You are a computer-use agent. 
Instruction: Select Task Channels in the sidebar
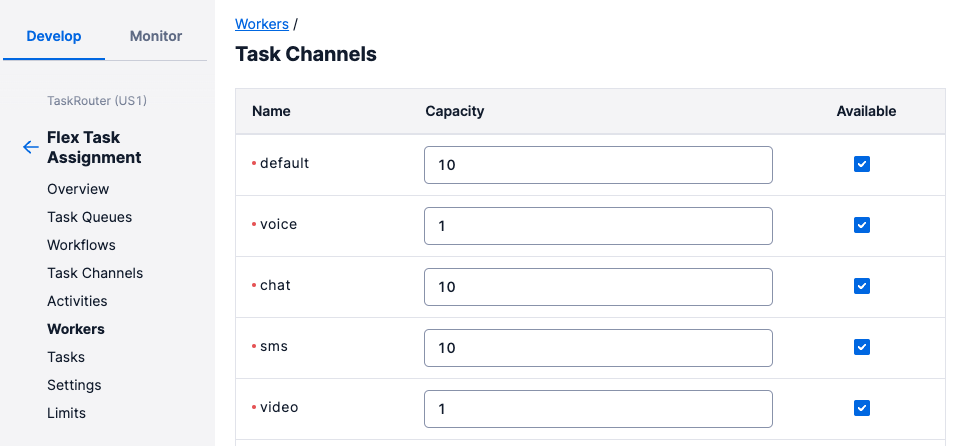(x=95, y=273)
